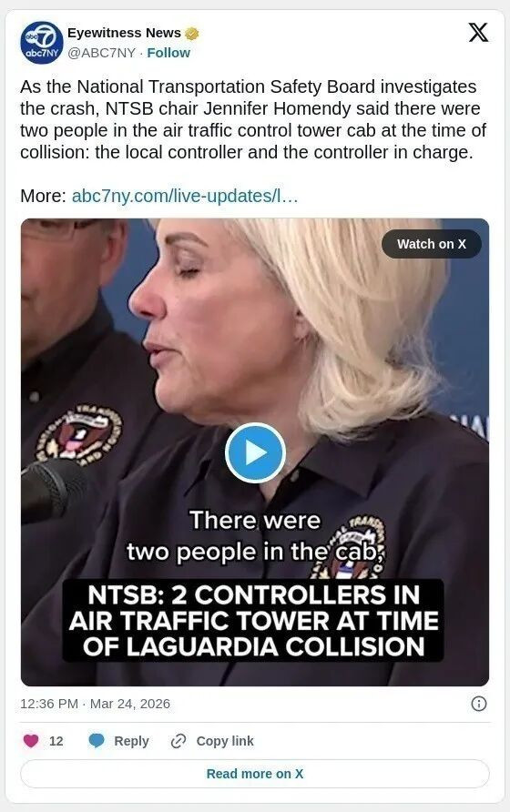Viewport: 510px width, 812px height.
Task: Open the ABC7NY profile avatar
Action: tap(42, 43)
